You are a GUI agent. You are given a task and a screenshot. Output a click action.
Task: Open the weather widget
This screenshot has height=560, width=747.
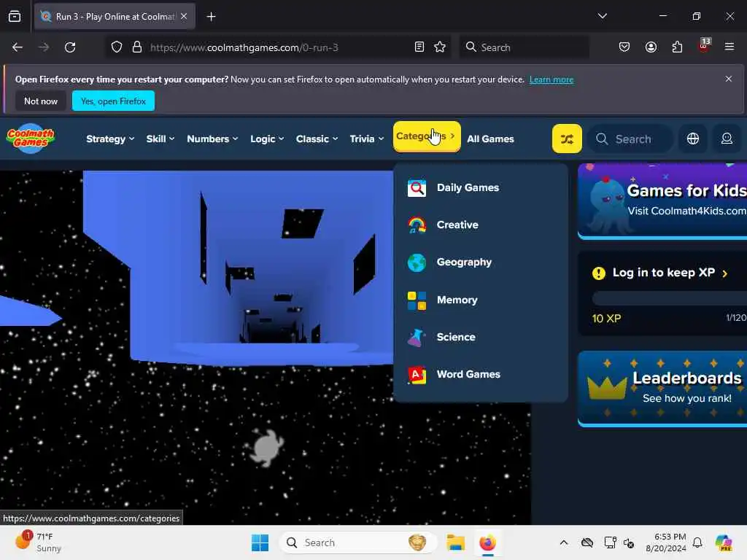tap(38, 542)
